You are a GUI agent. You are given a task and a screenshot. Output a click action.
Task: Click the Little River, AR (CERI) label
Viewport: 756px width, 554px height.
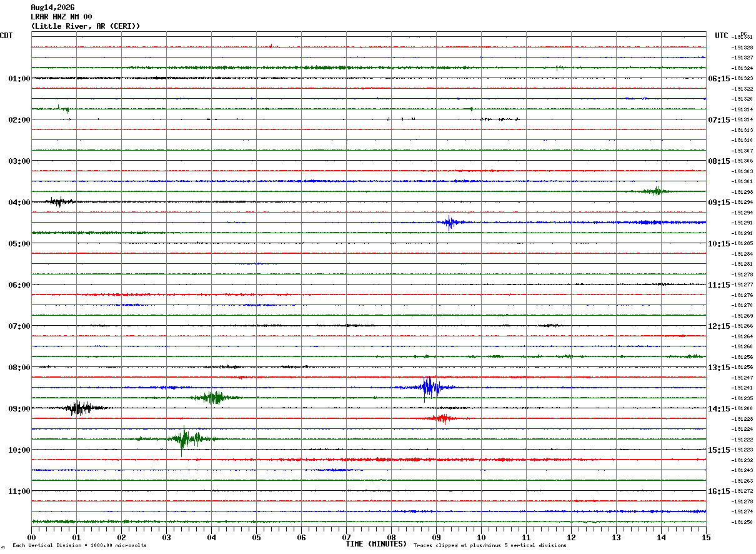coord(86,26)
